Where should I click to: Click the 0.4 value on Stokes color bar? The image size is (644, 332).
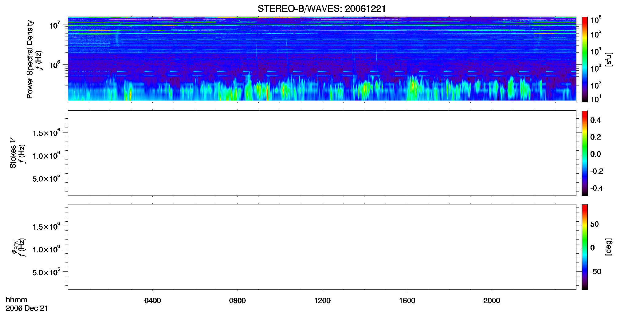tap(595, 120)
